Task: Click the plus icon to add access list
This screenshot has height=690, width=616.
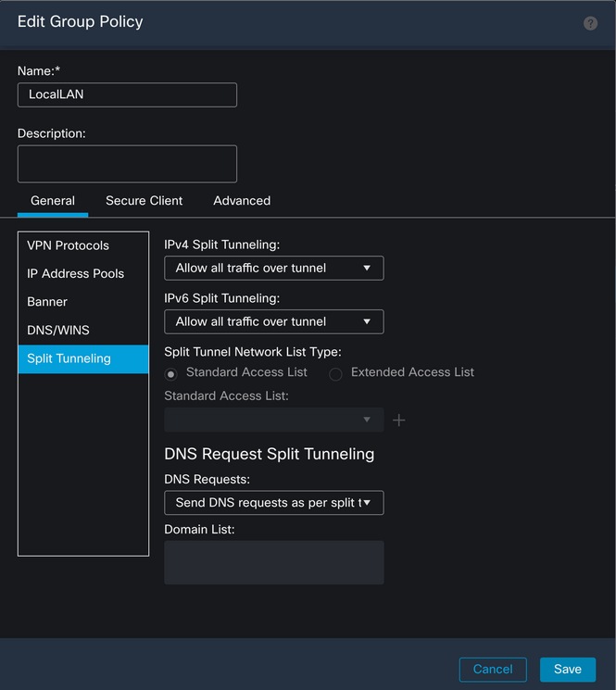Action: click(399, 420)
